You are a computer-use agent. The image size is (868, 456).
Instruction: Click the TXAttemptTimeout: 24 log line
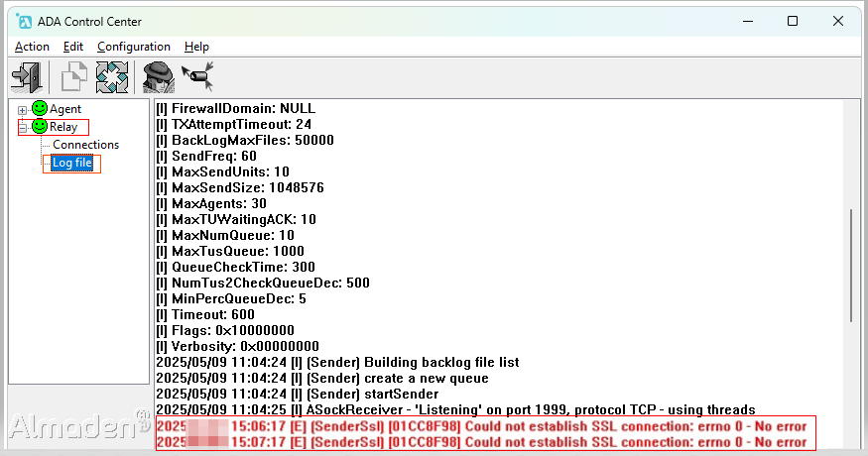(233, 125)
